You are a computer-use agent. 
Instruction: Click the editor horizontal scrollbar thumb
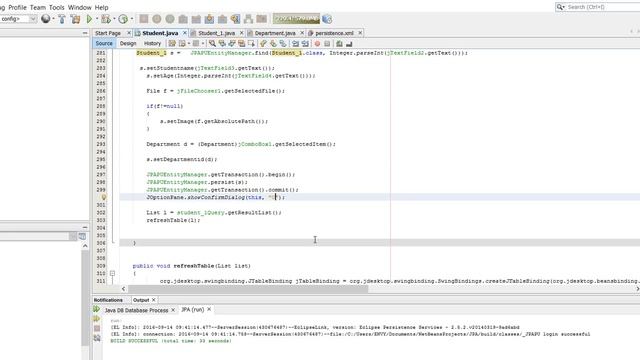tap(248, 289)
